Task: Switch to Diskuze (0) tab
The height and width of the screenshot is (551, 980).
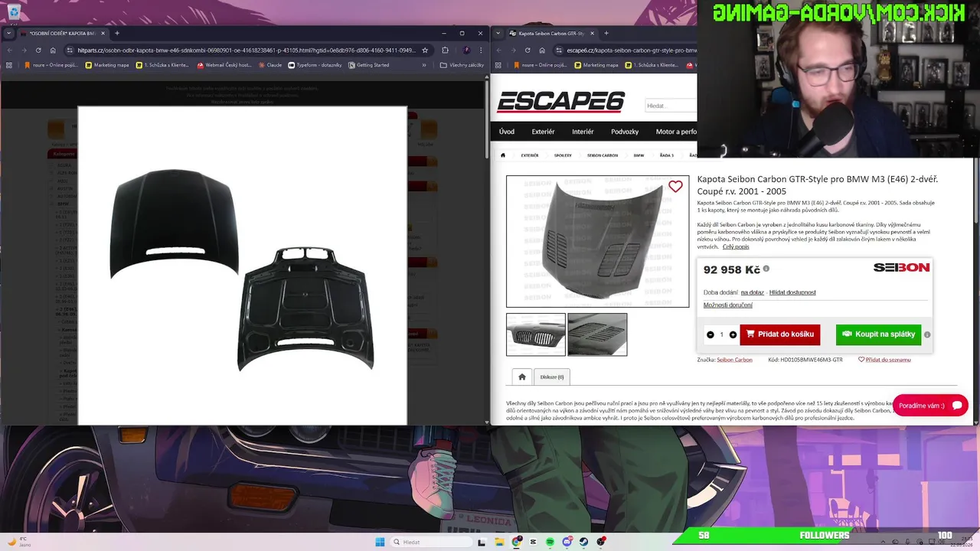Action: pyautogui.click(x=551, y=377)
